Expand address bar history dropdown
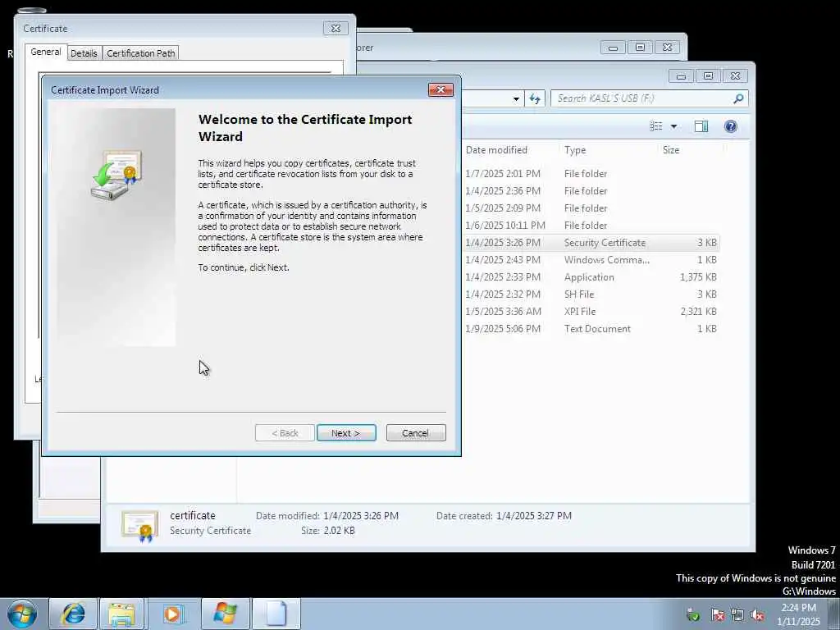 516,98
